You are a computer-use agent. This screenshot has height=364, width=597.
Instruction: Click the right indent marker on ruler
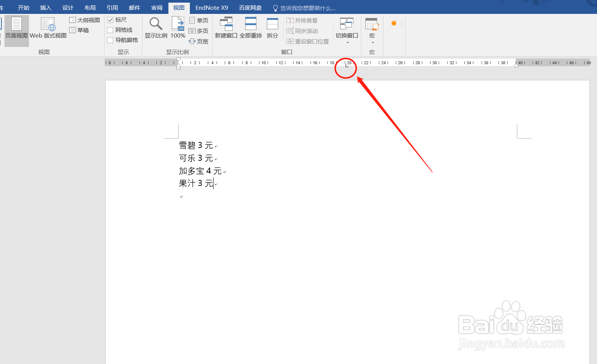pyautogui.click(x=517, y=65)
